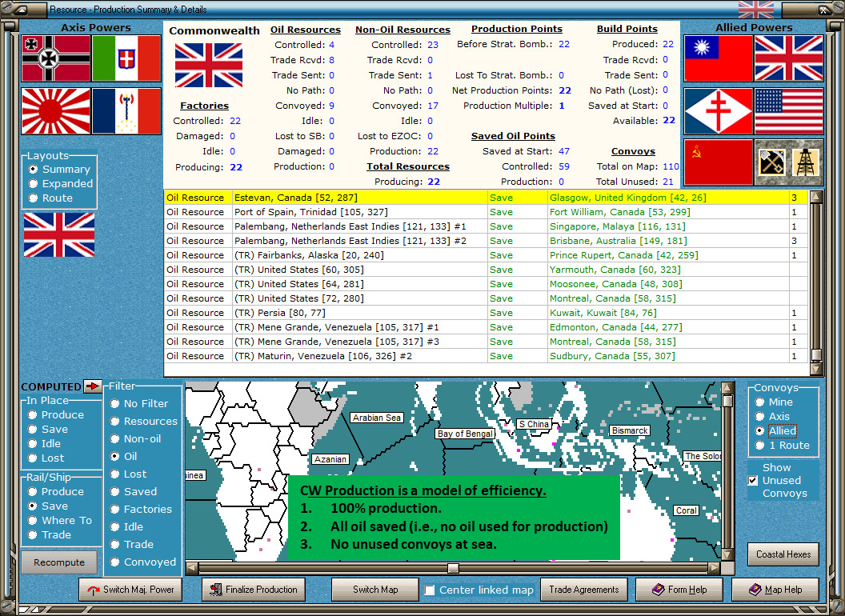Select the Free France cross of Lorraine flag

[x=719, y=111]
